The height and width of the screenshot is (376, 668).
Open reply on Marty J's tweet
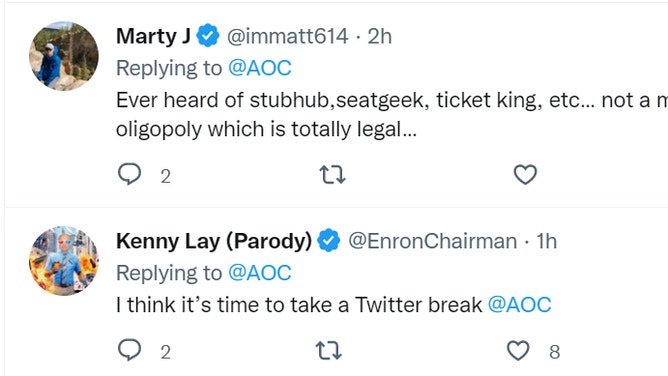[130, 175]
